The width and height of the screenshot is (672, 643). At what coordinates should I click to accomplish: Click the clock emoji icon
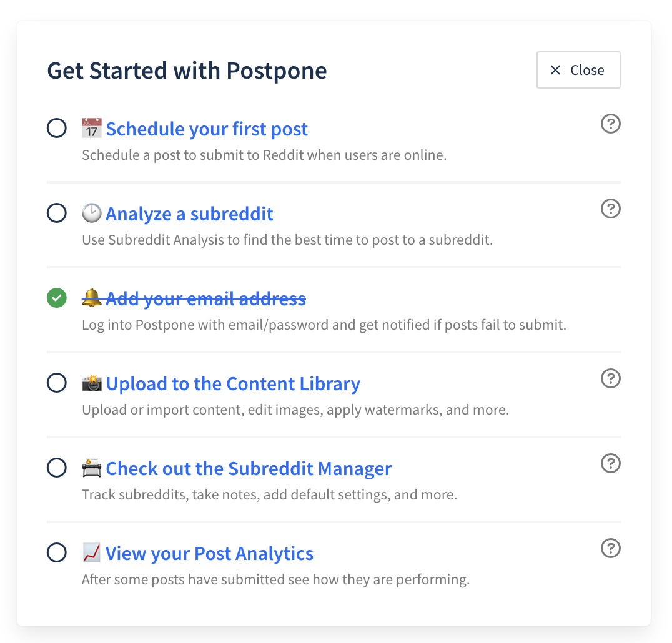pyautogui.click(x=92, y=213)
